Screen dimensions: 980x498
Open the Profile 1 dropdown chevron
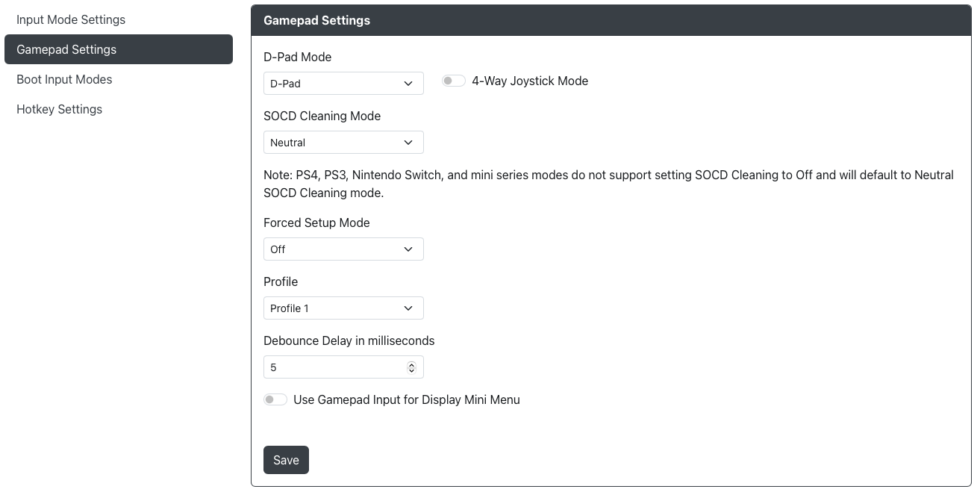[408, 308]
